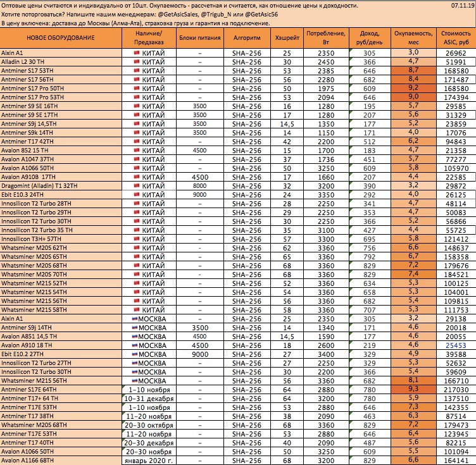Select the income value 792
The height and width of the screenshot is (465, 476).
[370, 257]
